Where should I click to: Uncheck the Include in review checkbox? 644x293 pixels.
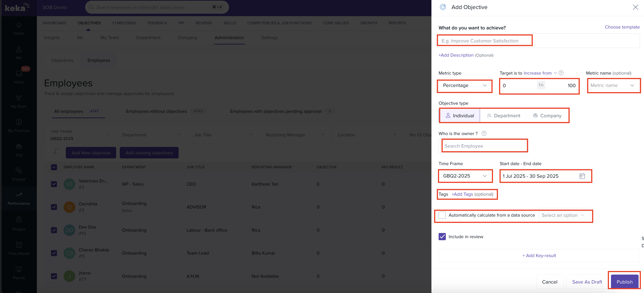click(442, 237)
